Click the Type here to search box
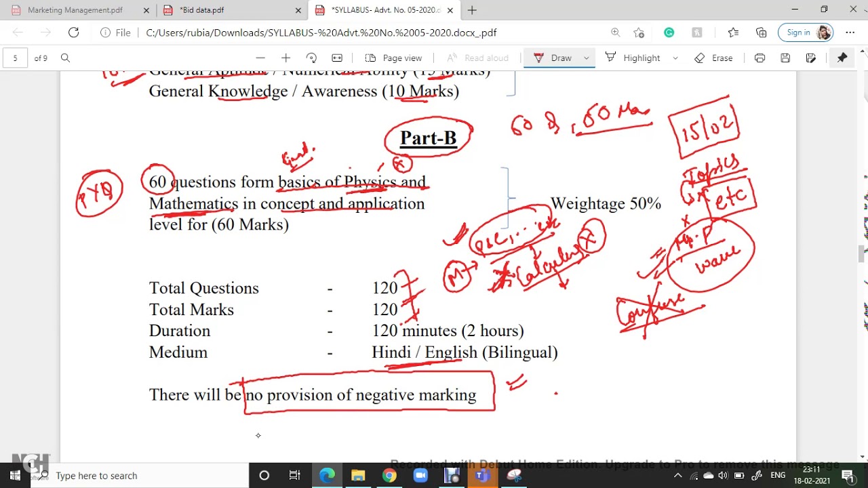 [139, 475]
